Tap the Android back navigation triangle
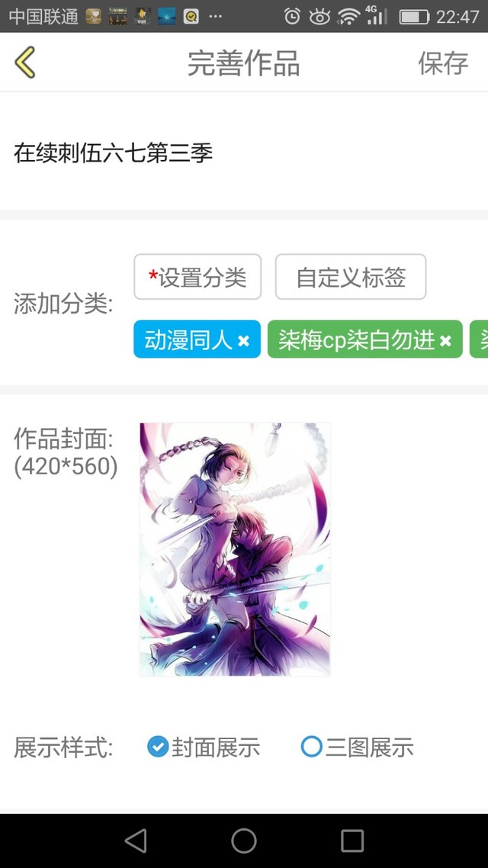The image size is (488, 868). coord(136,841)
